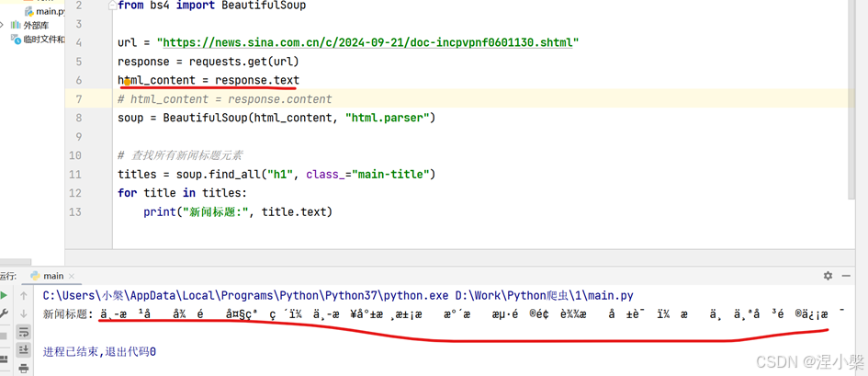Click the editor's vertical scrollbar
The width and height of the screenshot is (868, 376).
[851, 99]
